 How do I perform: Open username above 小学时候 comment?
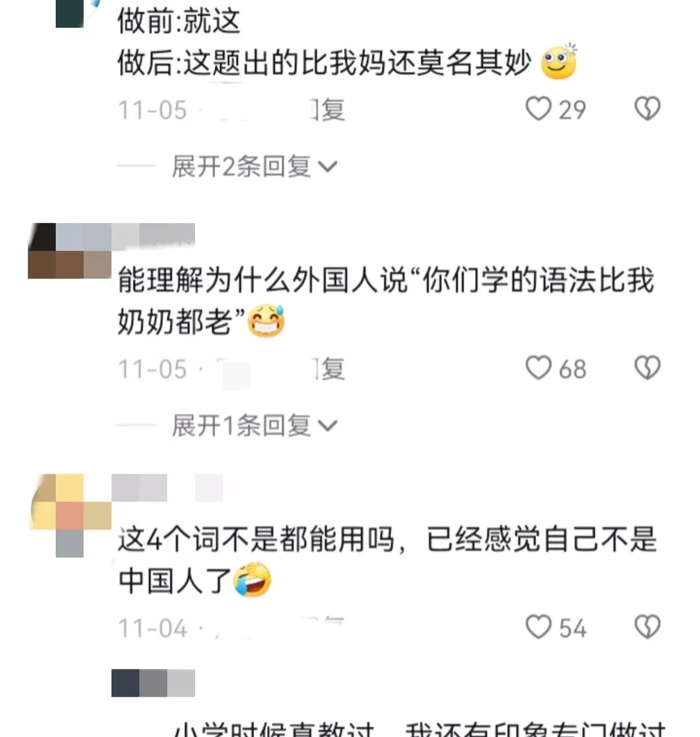(153, 683)
